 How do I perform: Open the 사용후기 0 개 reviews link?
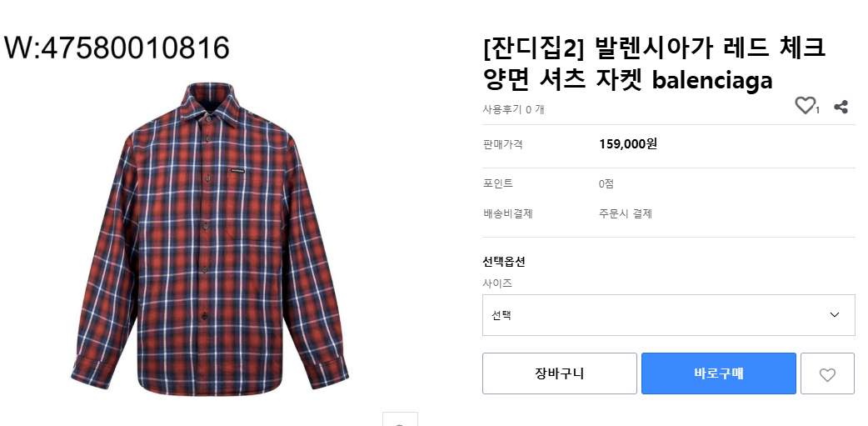[x=513, y=109]
